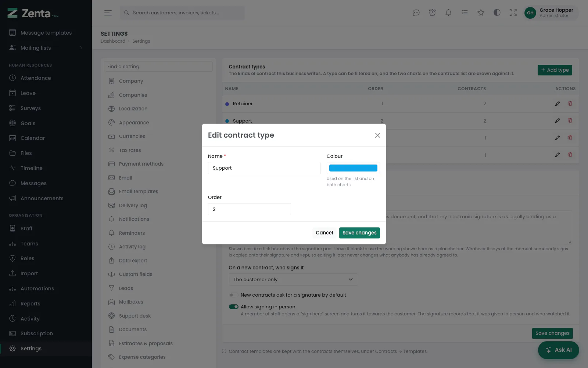
Task: Open Message templates in sidebar
Action: click(46, 33)
